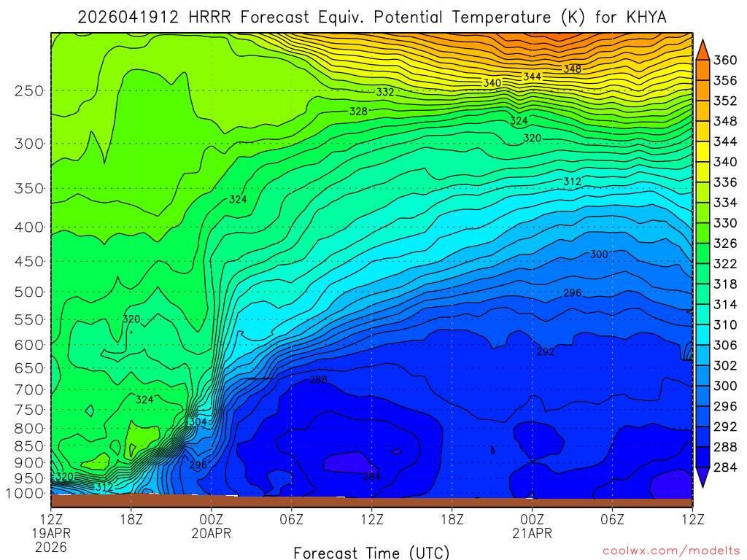Viewport: 747px width, 560px height.
Task: Click colorbar segment between 340 and 344
Action: 703,152
